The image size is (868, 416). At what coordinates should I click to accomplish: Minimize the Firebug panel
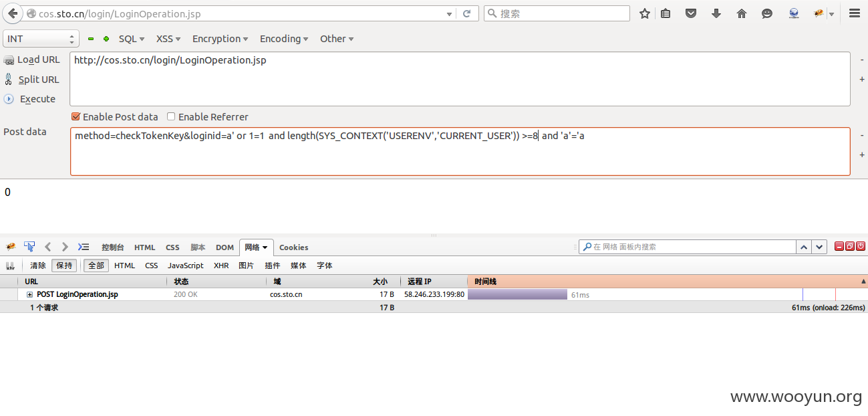[x=839, y=247]
